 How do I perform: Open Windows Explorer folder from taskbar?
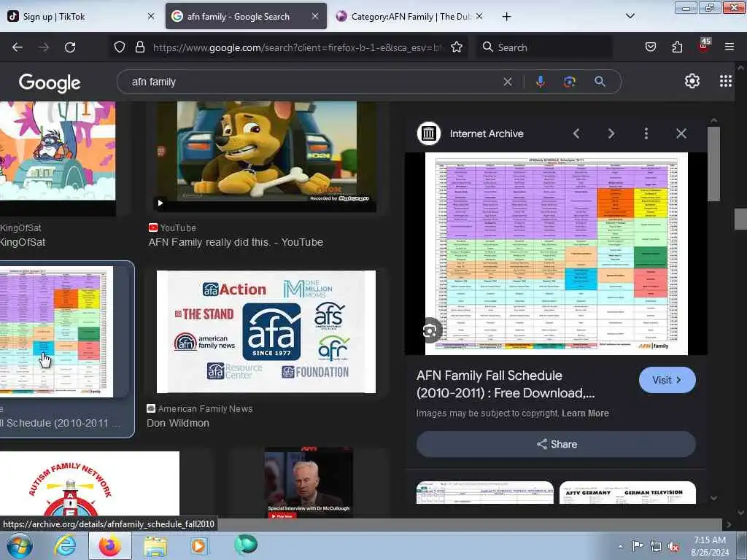[155, 546]
